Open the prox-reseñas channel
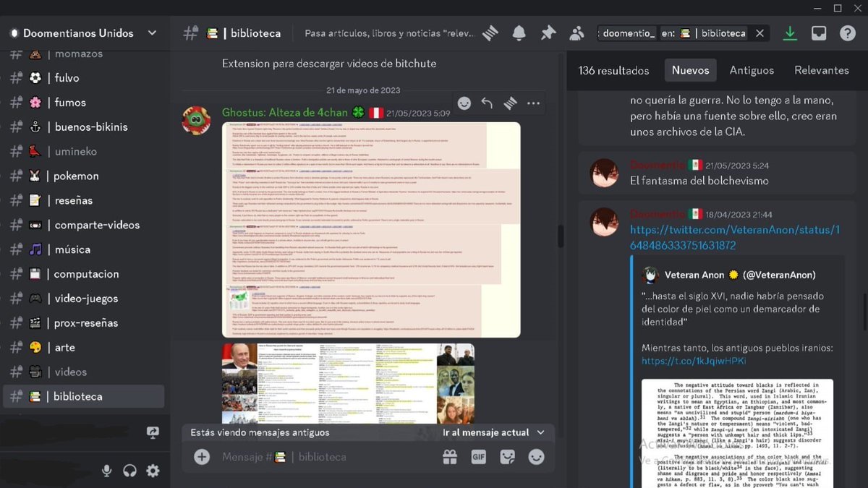868x488 pixels. 84,323
